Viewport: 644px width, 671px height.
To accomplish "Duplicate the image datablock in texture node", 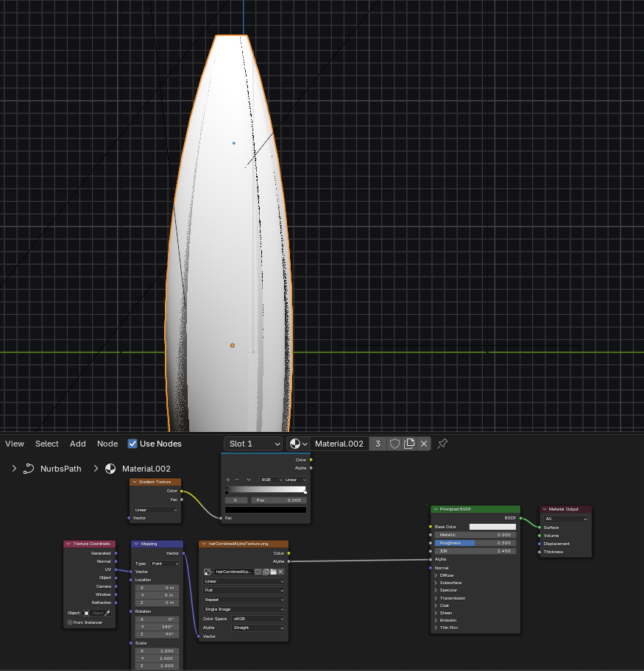I will [x=266, y=572].
